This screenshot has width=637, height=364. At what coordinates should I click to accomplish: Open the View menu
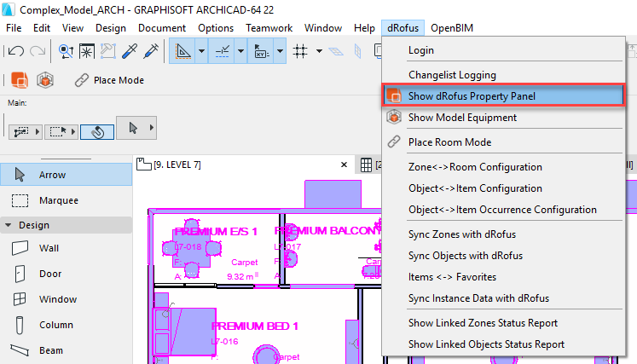coord(72,28)
